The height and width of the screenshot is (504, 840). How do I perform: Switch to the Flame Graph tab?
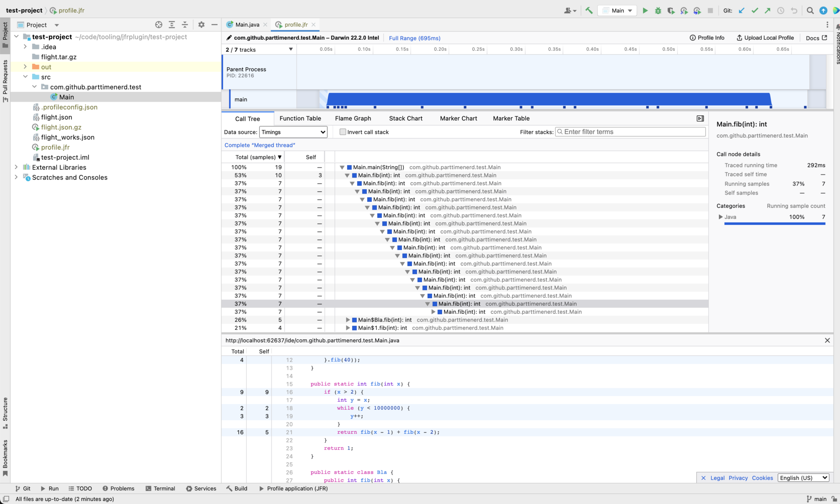tap(353, 118)
